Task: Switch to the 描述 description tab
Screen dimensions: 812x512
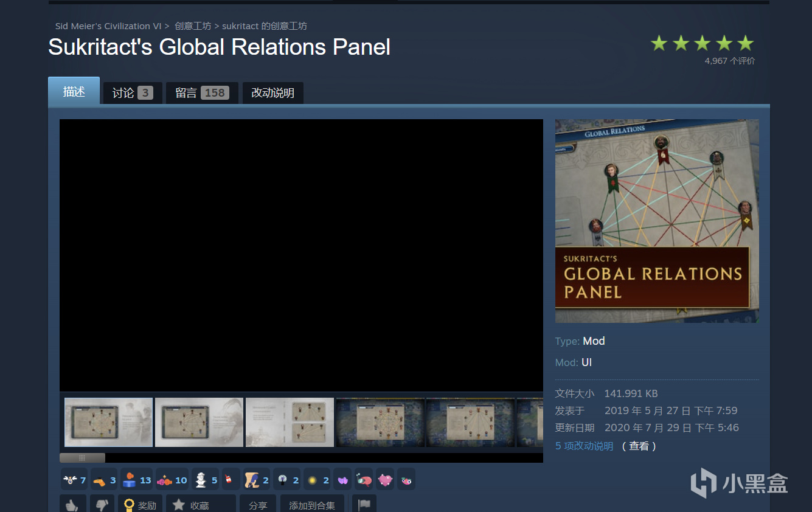Action: [x=74, y=91]
